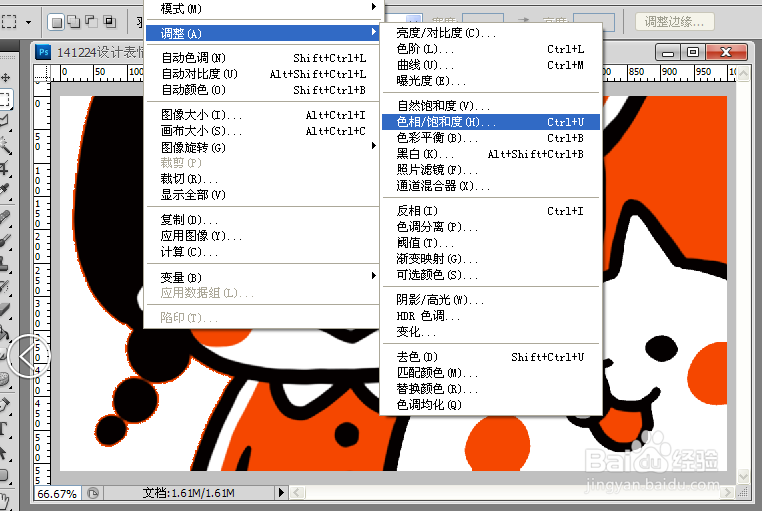762x511 pixels.
Task: Enable Add to Selection mode
Action: tap(74, 22)
